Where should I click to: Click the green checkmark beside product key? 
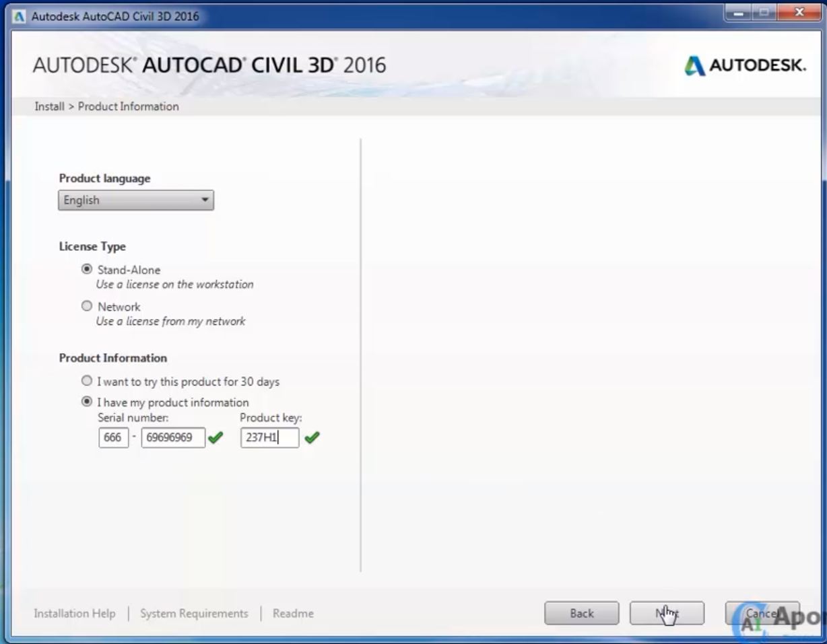[x=312, y=437]
